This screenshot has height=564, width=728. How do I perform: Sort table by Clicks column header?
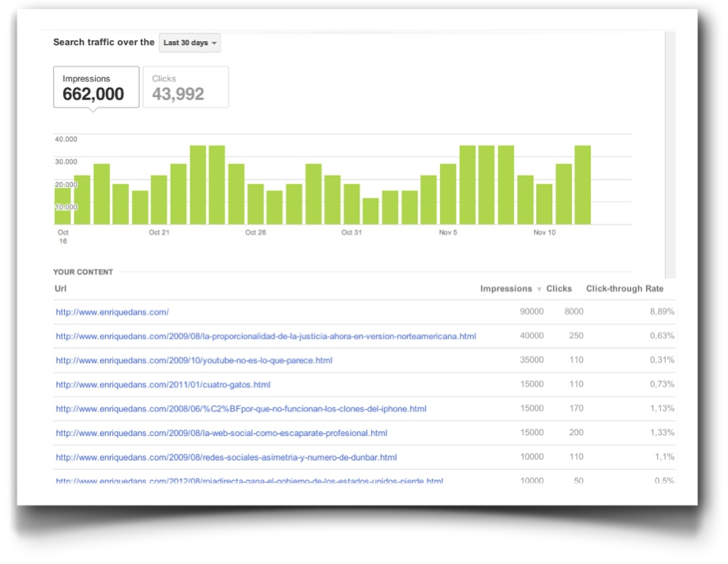pyautogui.click(x=559, y=288)
